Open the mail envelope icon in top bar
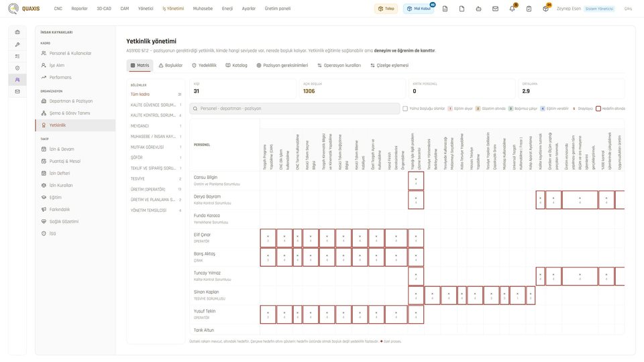The height and width of the screenshot is (362, 644). pos(495,9)
